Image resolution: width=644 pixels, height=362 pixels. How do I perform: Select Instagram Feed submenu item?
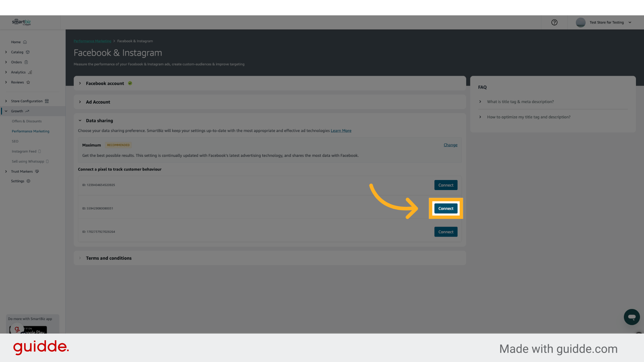tap(24, 151)
